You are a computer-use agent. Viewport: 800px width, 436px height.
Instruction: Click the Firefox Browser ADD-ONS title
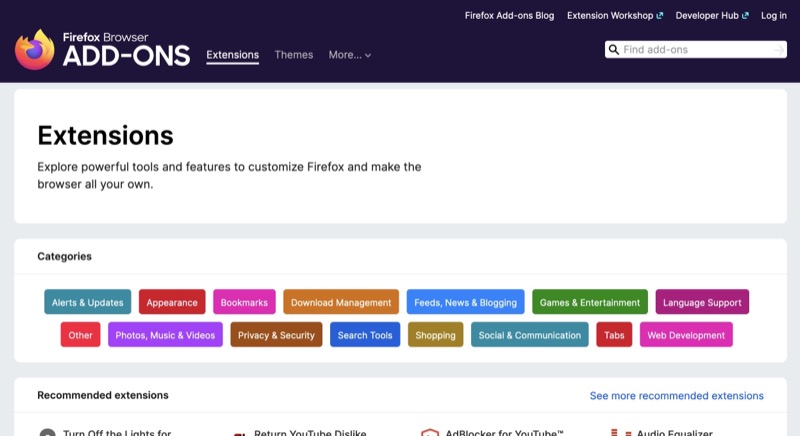click(126, 49)
